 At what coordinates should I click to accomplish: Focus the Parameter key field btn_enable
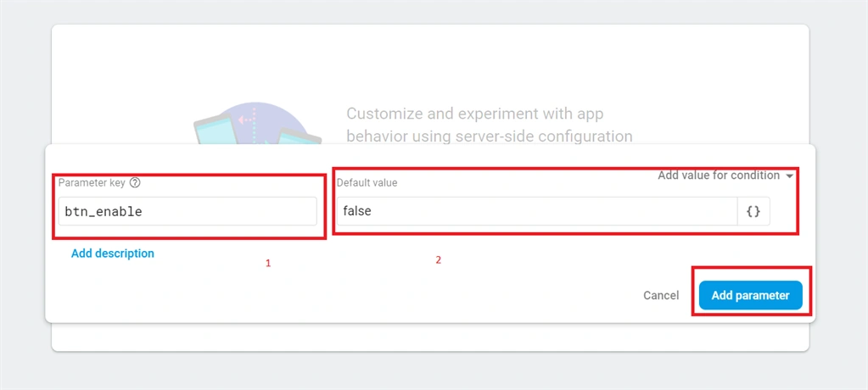[188, 211]
